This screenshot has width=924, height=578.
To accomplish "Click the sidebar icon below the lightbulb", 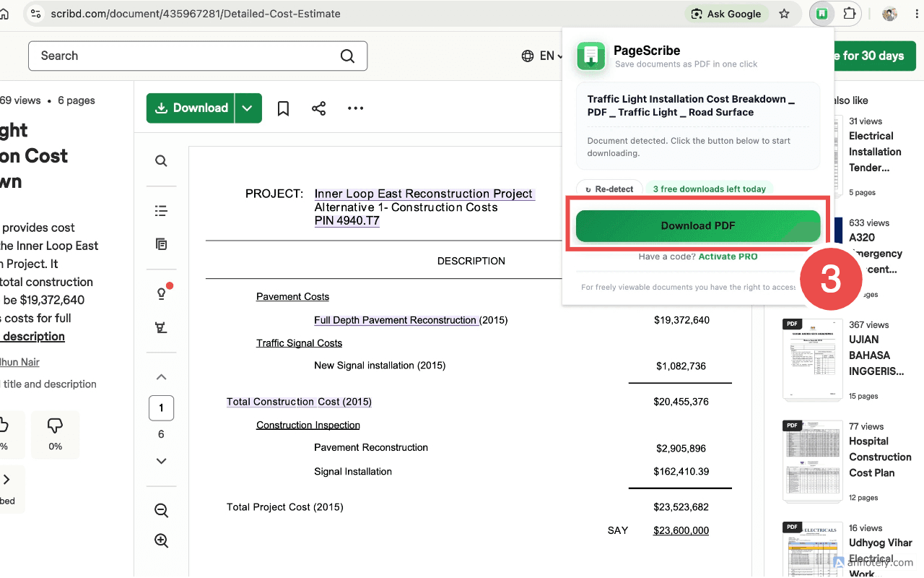I will 162,327.
